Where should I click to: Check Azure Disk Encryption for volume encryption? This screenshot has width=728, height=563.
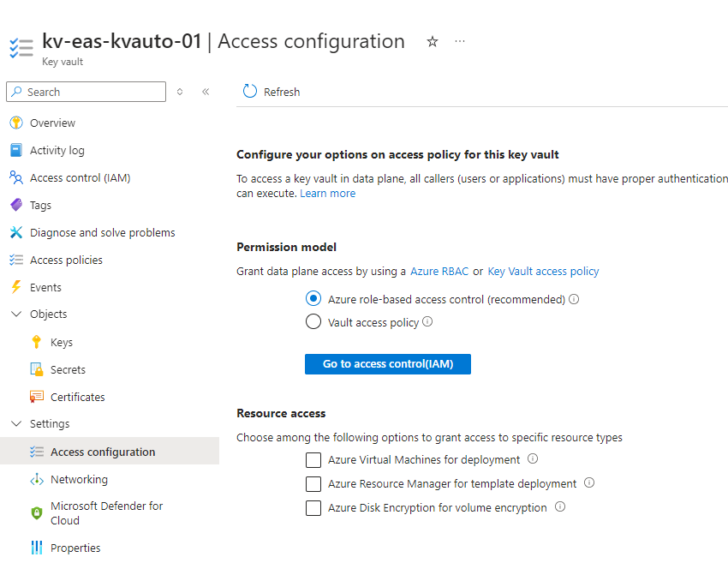(x=313, y=508)
